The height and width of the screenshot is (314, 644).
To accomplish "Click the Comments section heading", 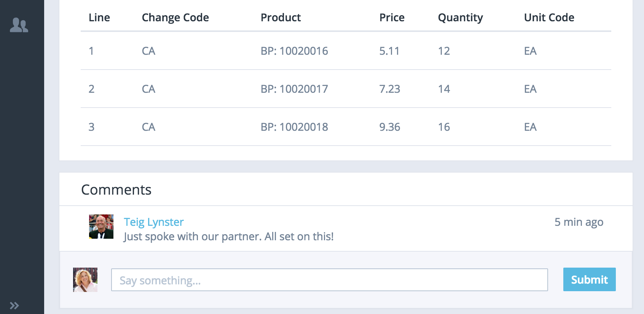I will (116, 190).
